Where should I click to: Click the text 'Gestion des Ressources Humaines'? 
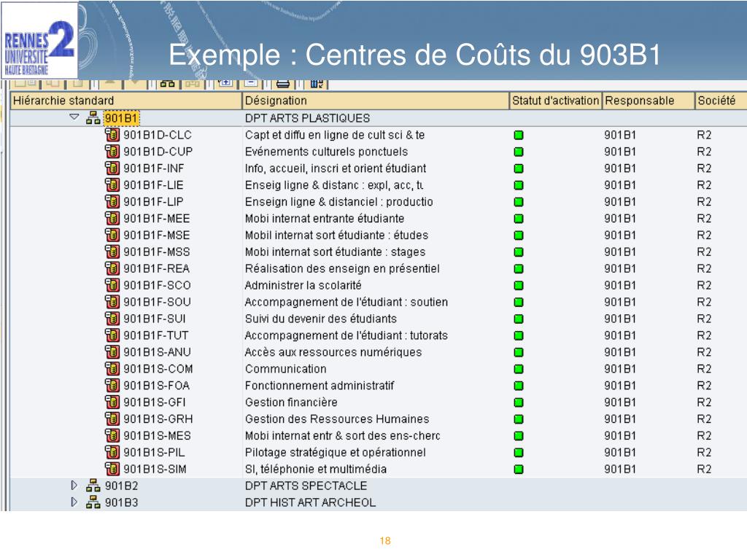point(337,419)
